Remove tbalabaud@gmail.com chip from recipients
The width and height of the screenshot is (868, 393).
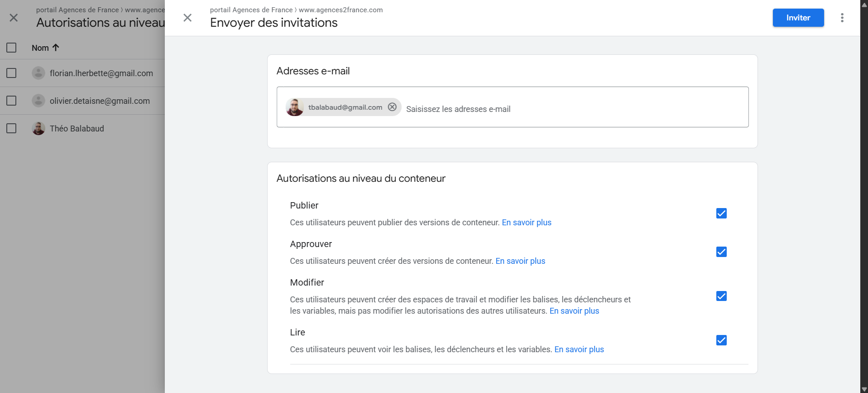pyautogui.click(x=392, y=107)
